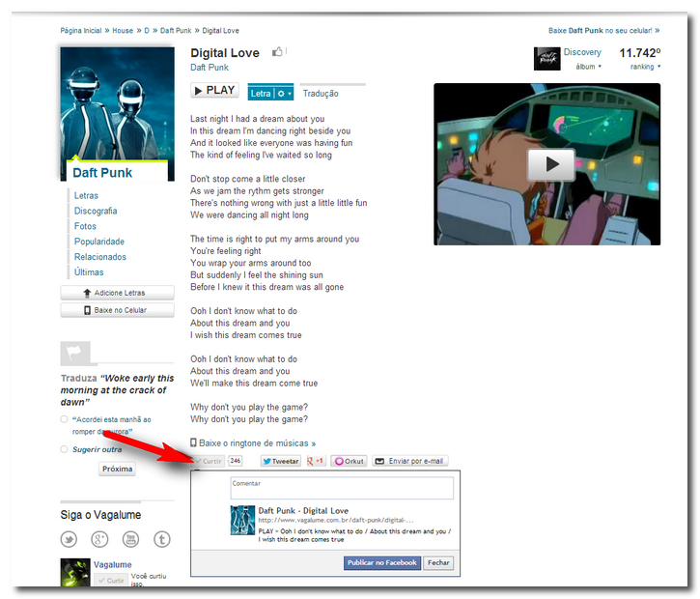Click the Próxima button
This screenshot has width=700, height=599.
tap(117, 469)
